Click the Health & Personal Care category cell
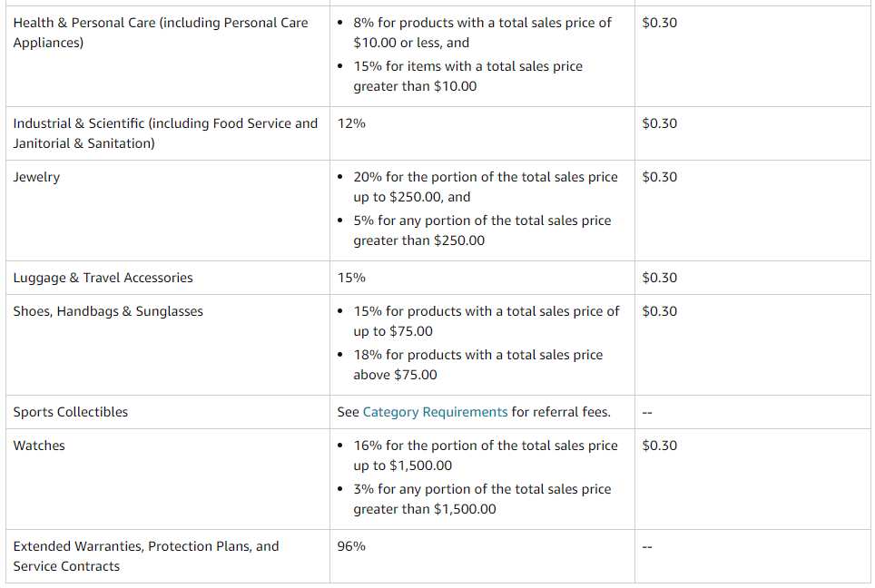Viewport: 875px width, 588px height. click(161, 33)
